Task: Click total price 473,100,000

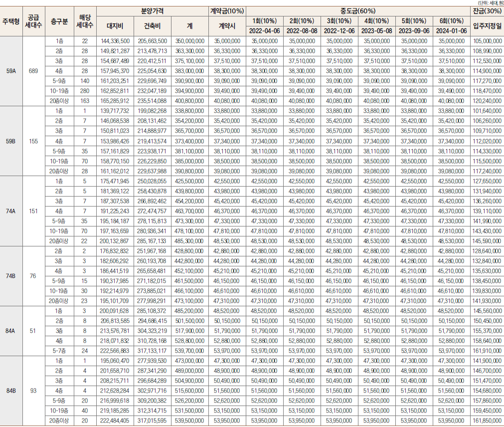Action: pyautogui.click(x=189, y=301)
